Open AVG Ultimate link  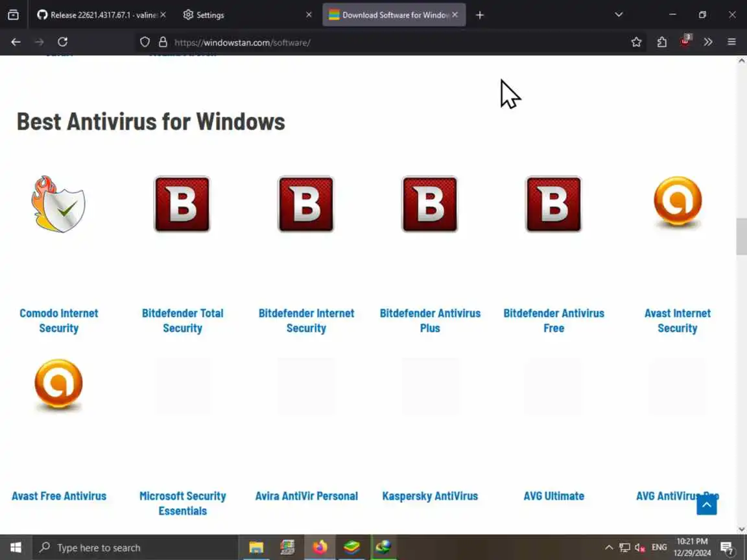pyautogui.click(x=554, y=496)
